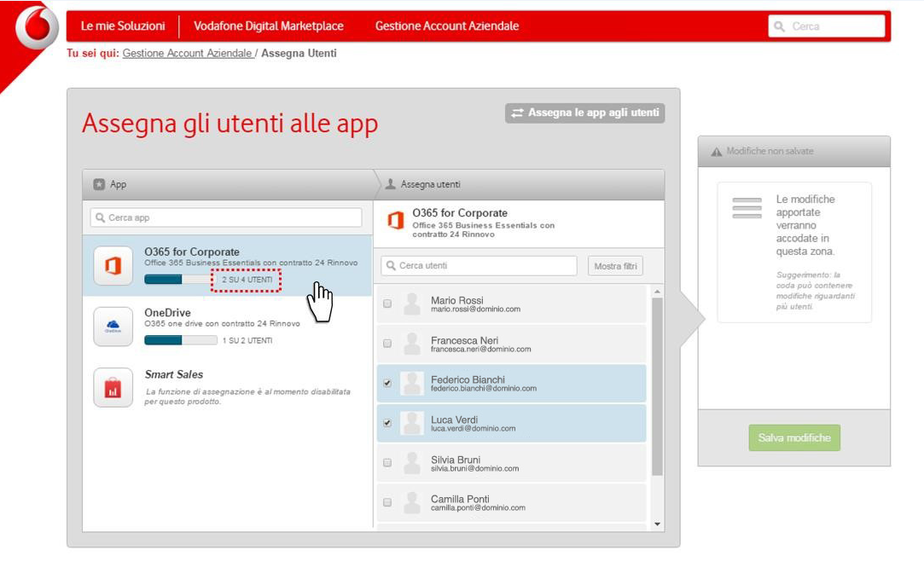The height and width of the screenshot is (573, 924).
Task: Click the Vodafone logo
Action: tap(37, 27)
